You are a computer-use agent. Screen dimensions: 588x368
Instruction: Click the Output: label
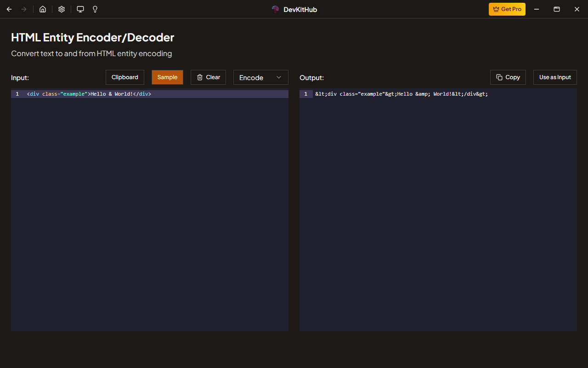click(312, 78)
